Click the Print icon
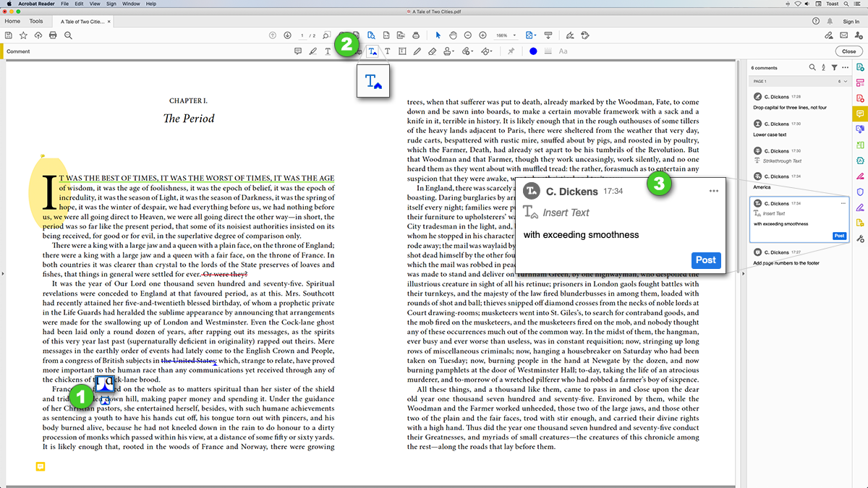The image size is (868, 488). [x=53, y=35]
